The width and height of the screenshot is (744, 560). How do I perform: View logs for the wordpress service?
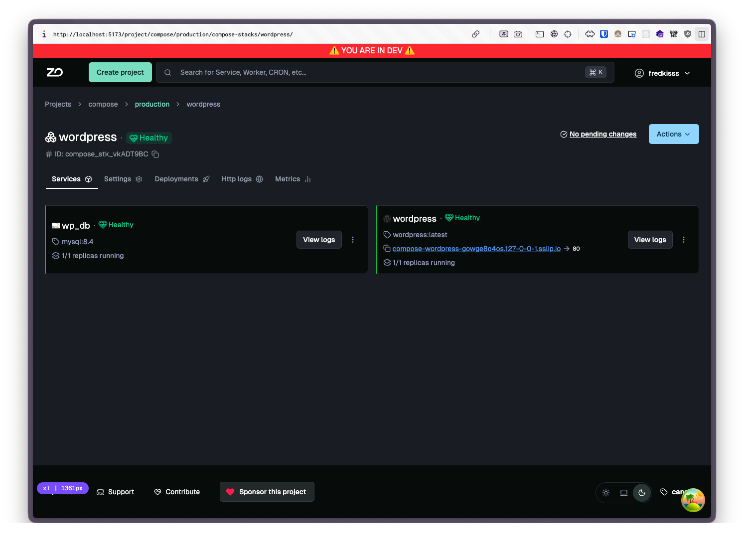(x=650, y=240)
